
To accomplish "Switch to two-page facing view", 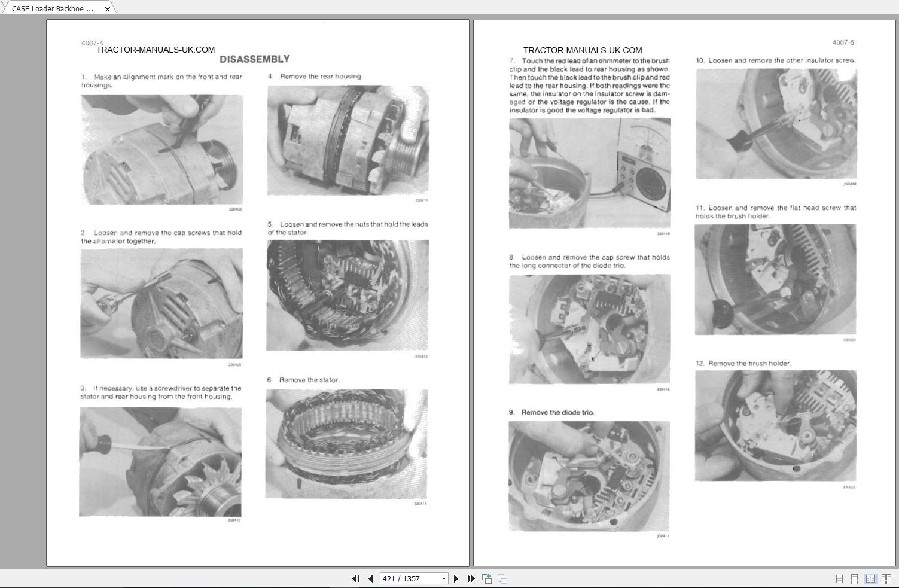I will coord(870,578).
